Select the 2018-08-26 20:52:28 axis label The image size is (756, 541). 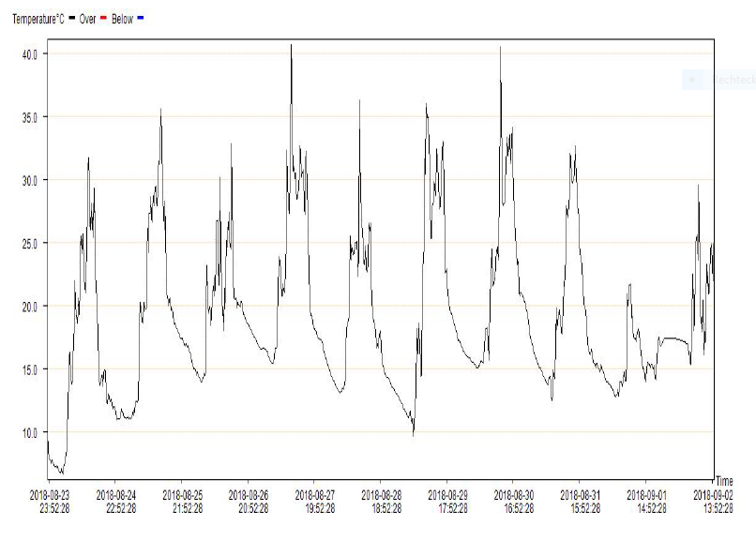249,502
